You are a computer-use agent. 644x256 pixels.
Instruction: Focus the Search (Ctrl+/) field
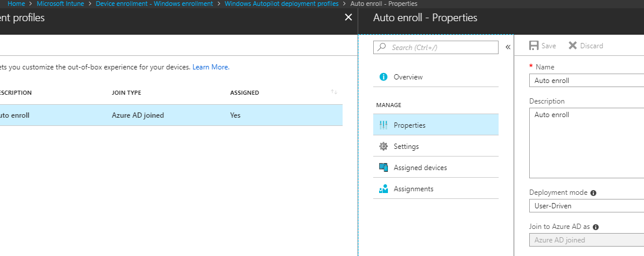coord(436,47)
